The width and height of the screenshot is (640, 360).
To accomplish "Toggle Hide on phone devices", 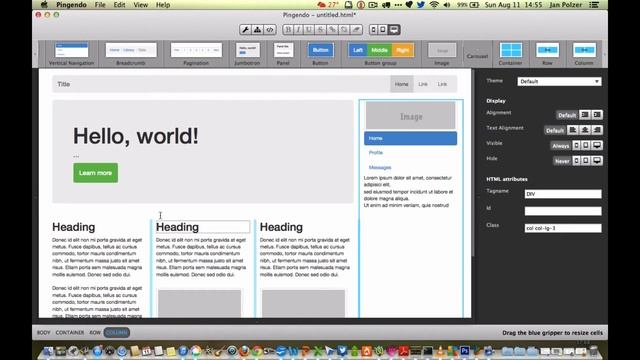I will 576,160.
